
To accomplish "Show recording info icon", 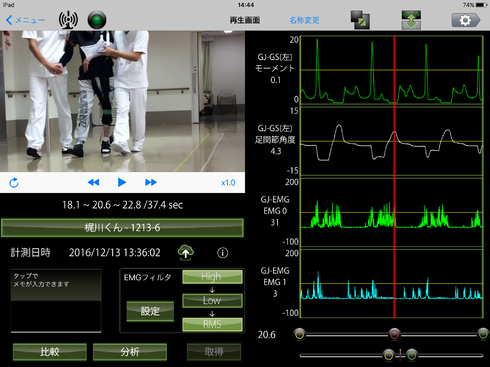I will pyautogui.click(x=223, y=253).
